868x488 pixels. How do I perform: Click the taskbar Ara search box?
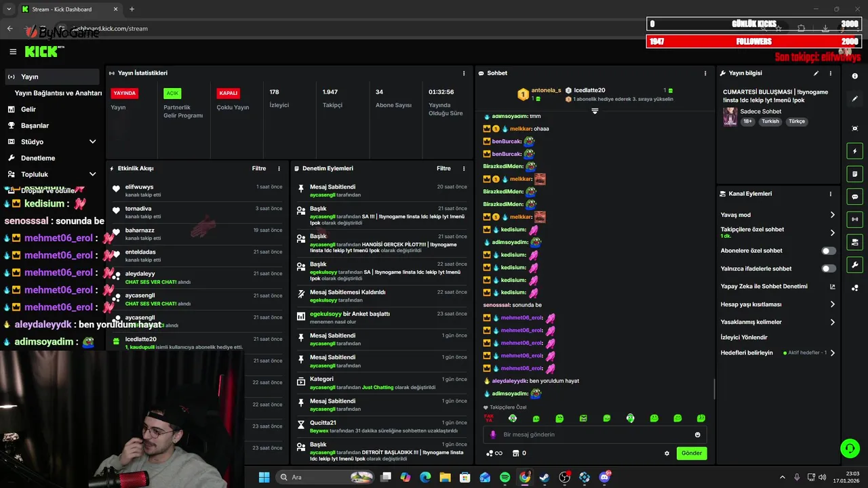click(324, 477)
